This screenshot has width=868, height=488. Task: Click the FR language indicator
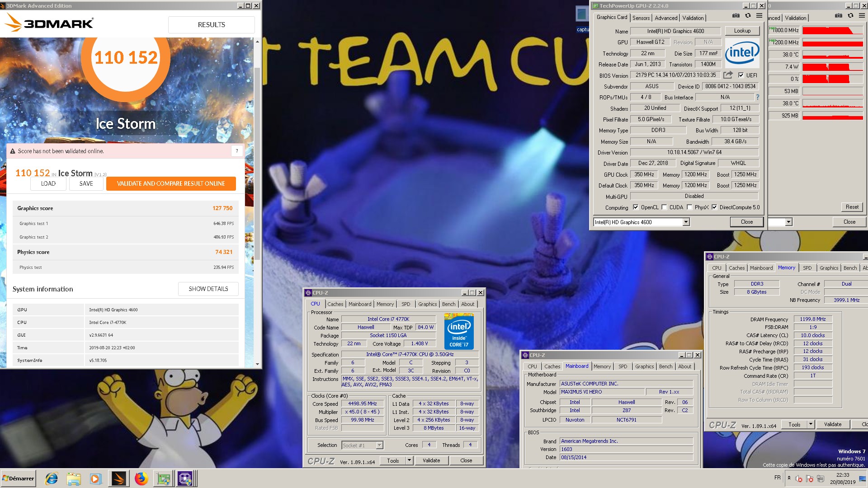[777, 478]
